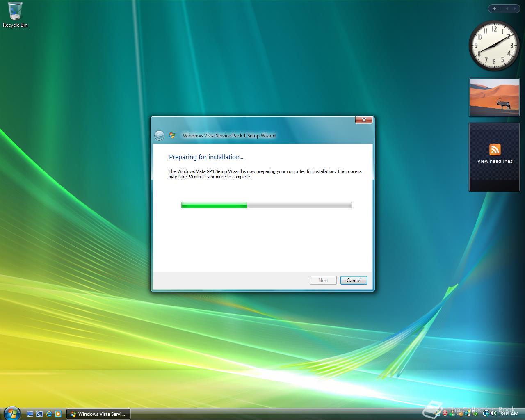Click the greyed-out Next button
Screen dimensions: 525x420
pos(323,281)
